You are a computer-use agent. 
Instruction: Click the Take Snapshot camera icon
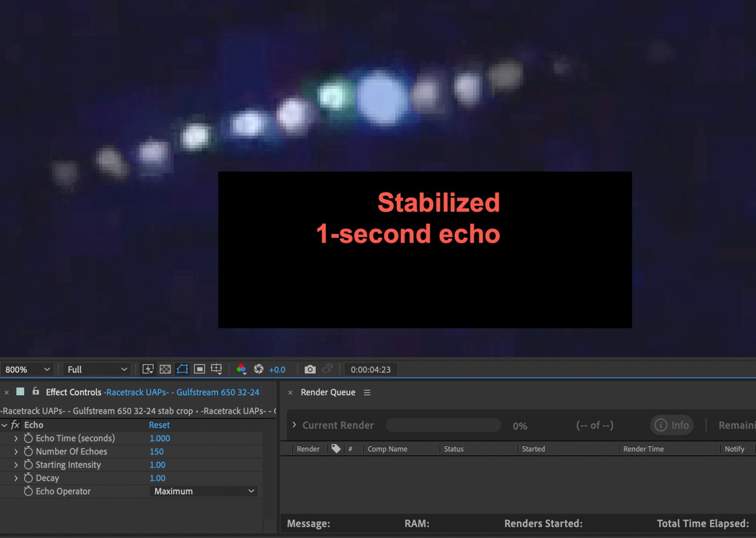pos(310,369)
